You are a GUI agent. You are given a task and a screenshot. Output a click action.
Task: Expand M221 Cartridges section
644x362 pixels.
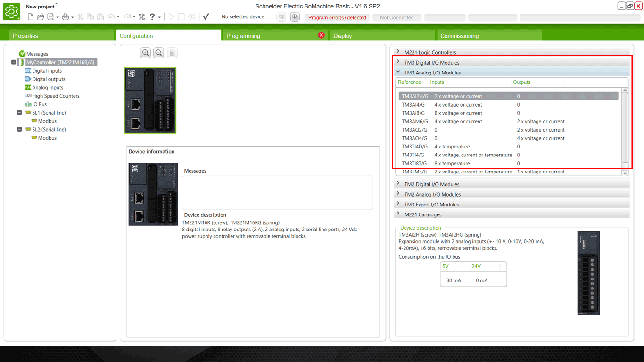[512, 214]
